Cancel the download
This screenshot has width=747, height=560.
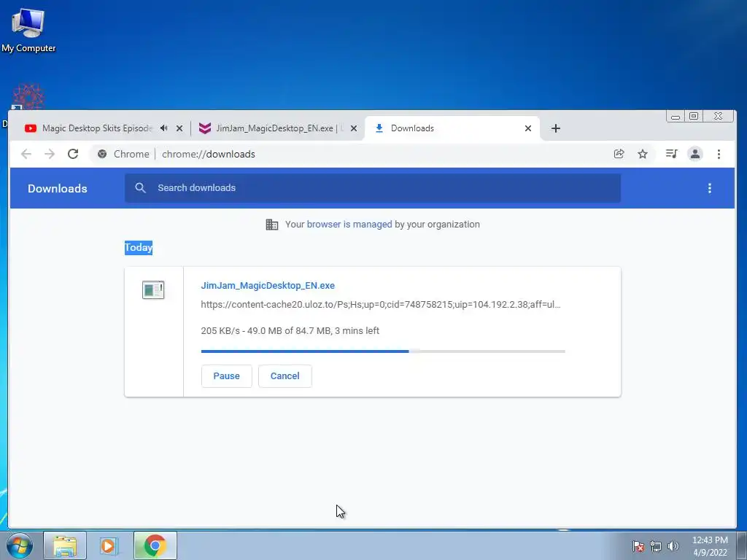click(285, 376)
